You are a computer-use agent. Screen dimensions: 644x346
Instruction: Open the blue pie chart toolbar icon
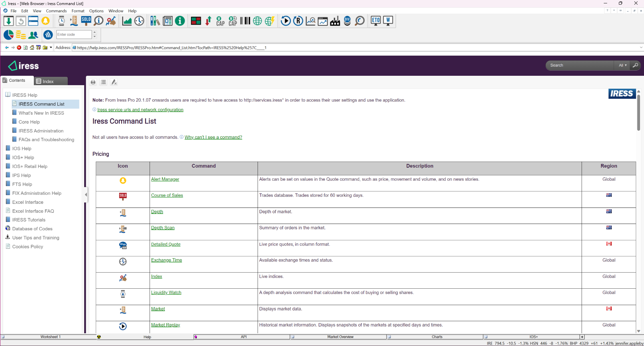(x=8, y=35)
